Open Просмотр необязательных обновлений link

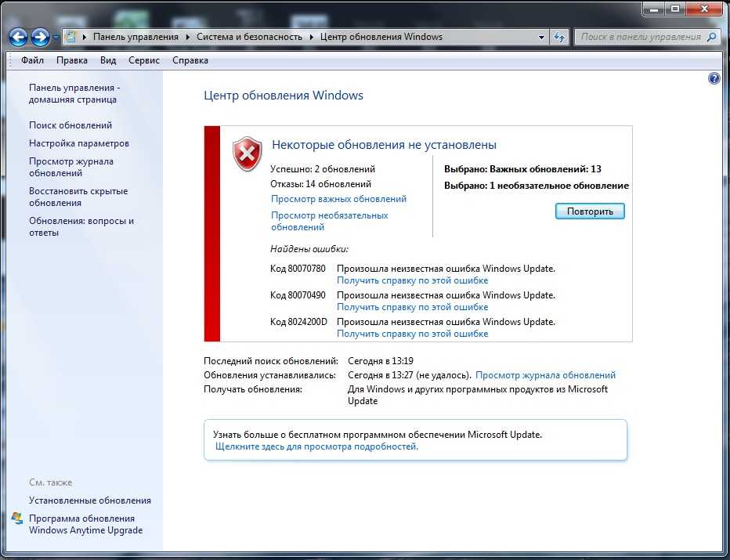pyautogui.click(x=329, y=221)
